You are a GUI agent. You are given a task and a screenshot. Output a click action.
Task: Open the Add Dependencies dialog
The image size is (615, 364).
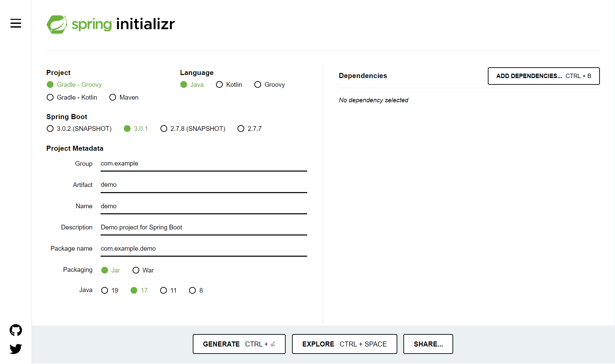[544, 76]
